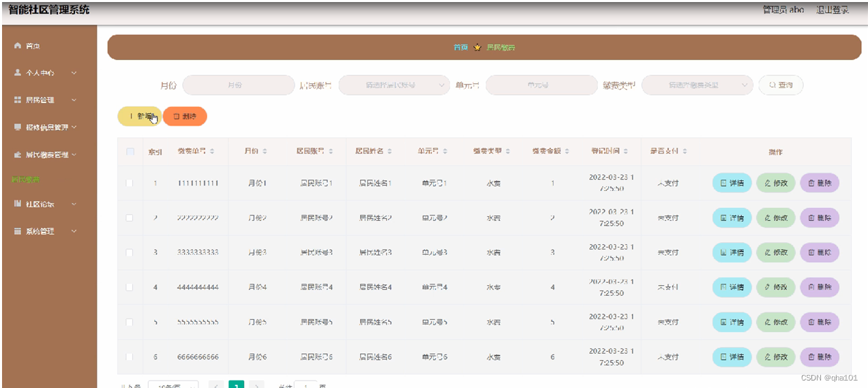Click 修改 for the 3333333333 row

click(776, 253)
